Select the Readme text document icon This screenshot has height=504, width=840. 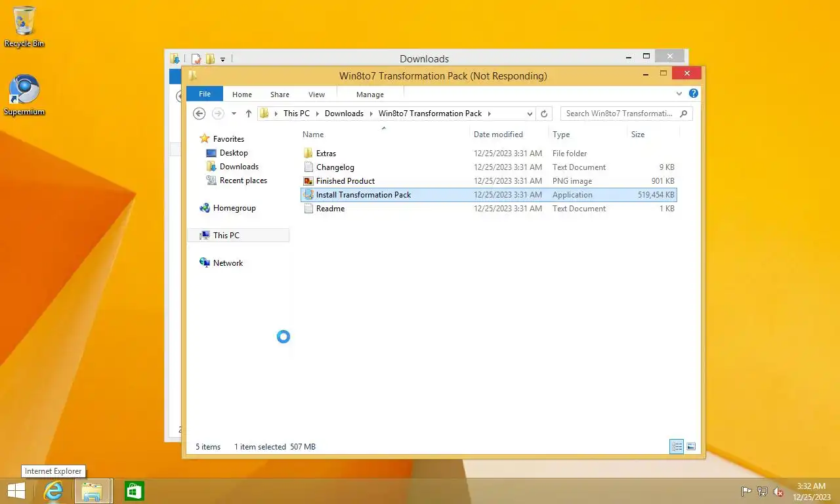pyautogui.click(x=309, y=208)
